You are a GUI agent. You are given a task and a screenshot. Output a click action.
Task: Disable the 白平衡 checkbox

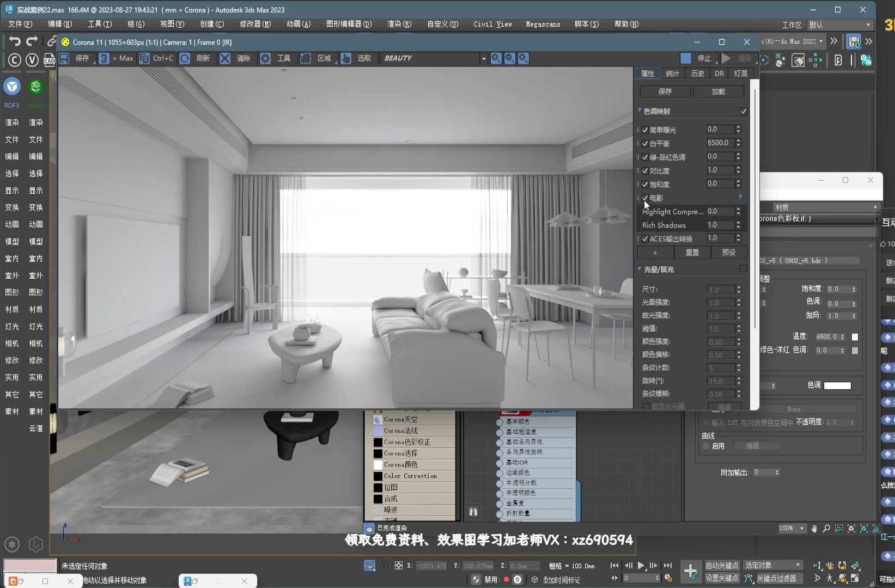point(645,143)
